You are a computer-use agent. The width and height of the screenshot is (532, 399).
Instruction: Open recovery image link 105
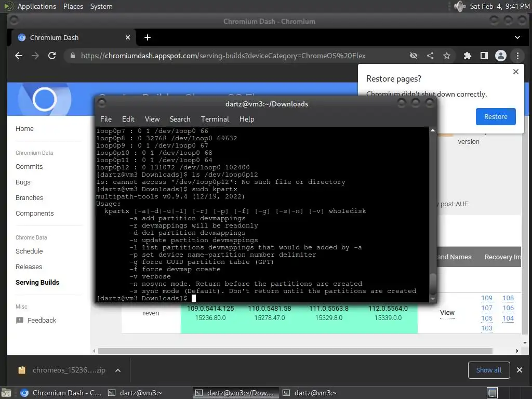click(486, 318)
